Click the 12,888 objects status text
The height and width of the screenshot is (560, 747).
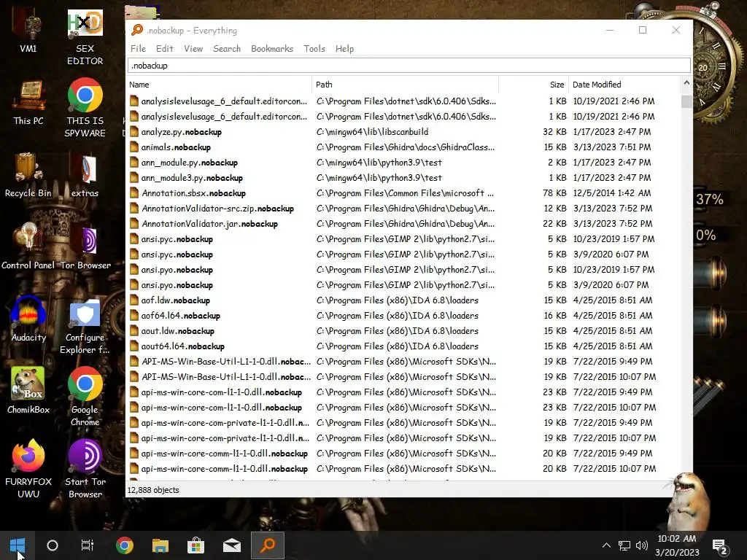pyautogui.click(x=153, y=490)
